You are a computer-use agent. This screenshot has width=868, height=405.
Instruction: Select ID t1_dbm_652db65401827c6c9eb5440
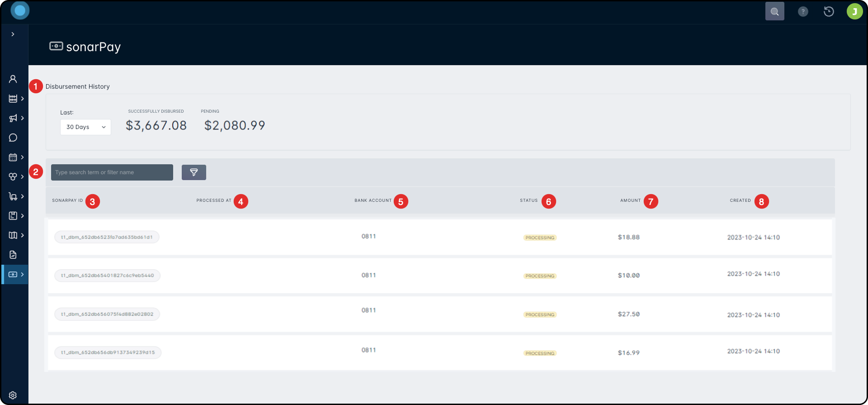point(108,276)
